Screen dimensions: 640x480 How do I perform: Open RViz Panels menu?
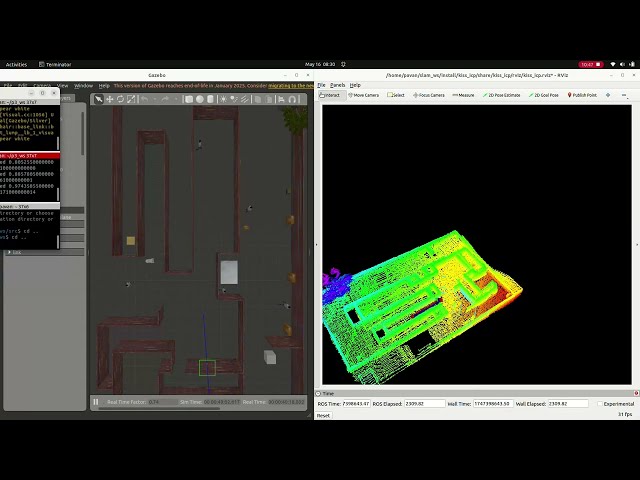click(x=338, y=85)
